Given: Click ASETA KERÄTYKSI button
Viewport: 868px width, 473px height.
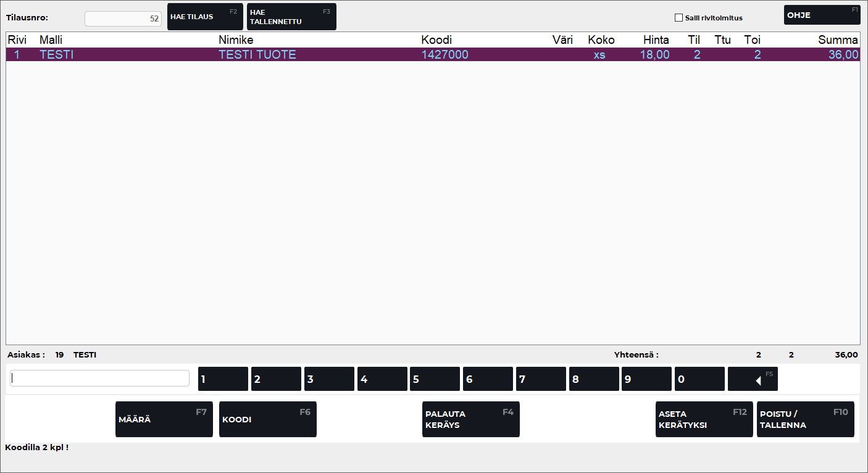Looking at the screenshot, I should coord(704,419).
